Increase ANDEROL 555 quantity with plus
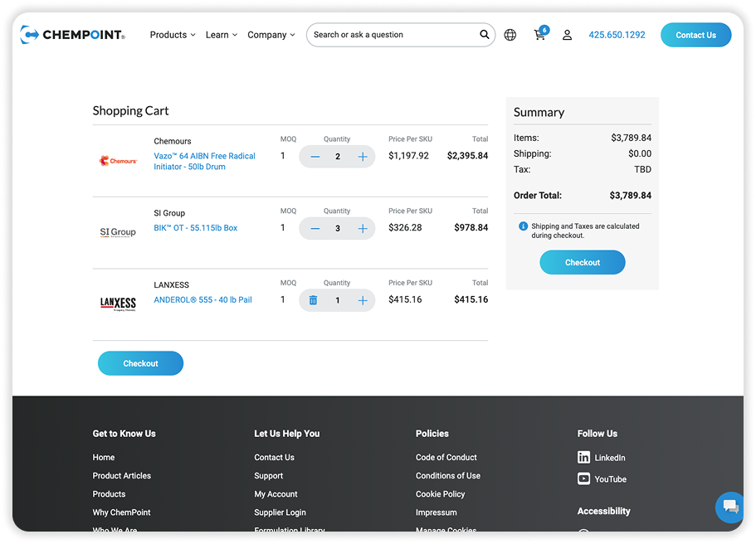The height and width of the screenshot is (544, 756). point(363,300)
